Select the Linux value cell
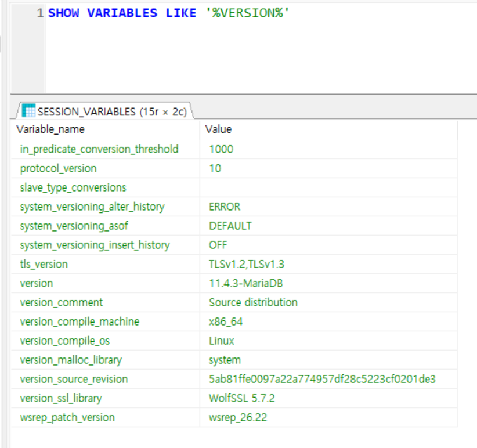477x448 pixels. [328, 341]
